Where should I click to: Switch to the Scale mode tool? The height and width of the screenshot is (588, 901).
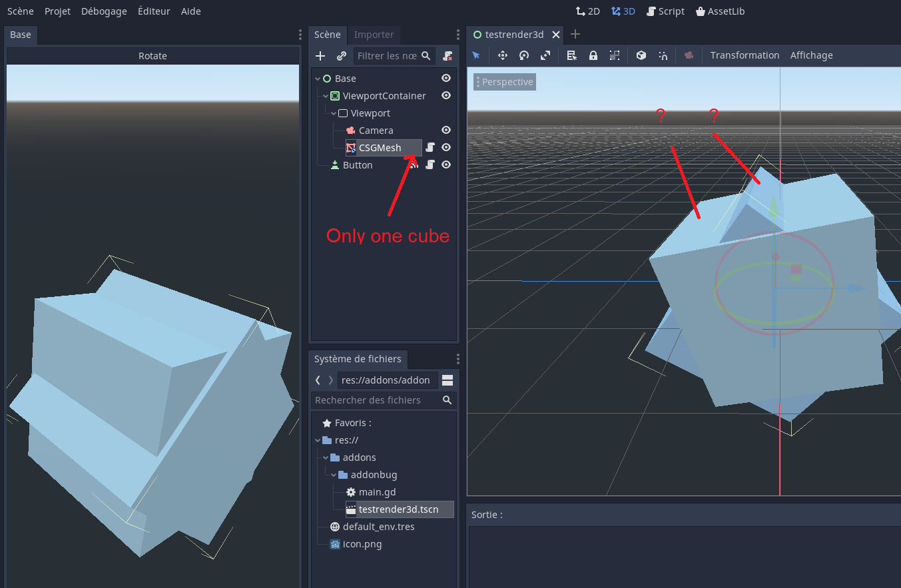(x=545, y=55)
